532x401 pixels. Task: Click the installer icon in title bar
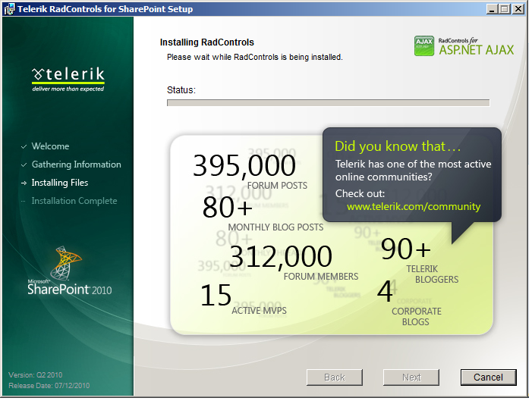pos(9,9)
